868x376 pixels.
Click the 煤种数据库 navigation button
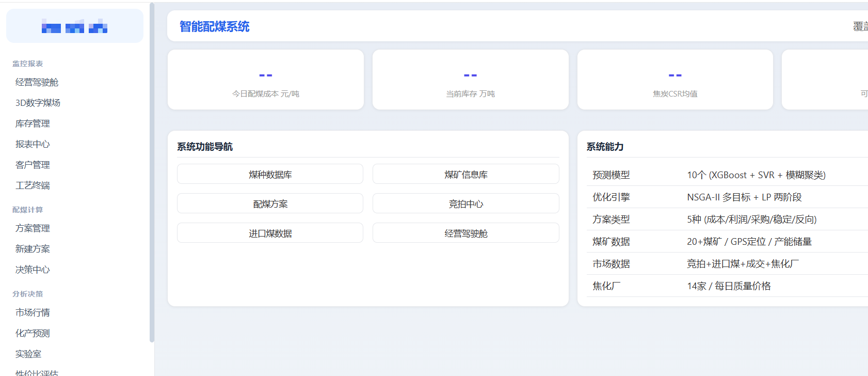[270, 174]
